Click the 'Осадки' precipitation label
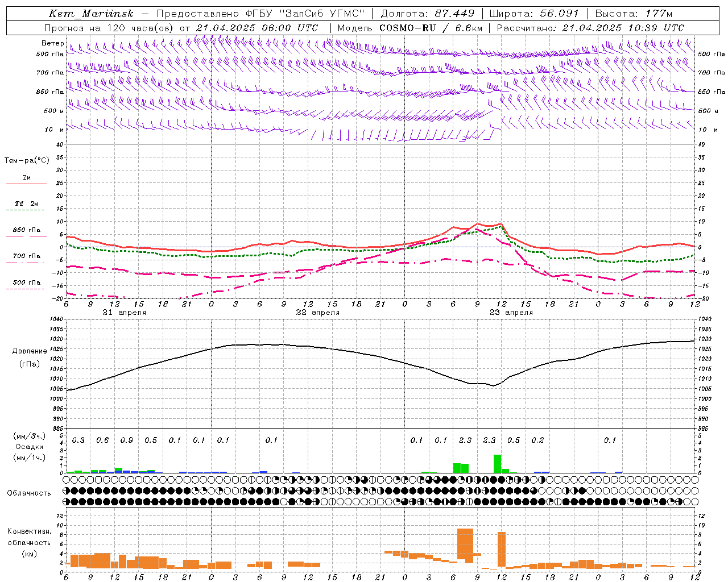This screenshot has height=582, width=728. point(28,447)
